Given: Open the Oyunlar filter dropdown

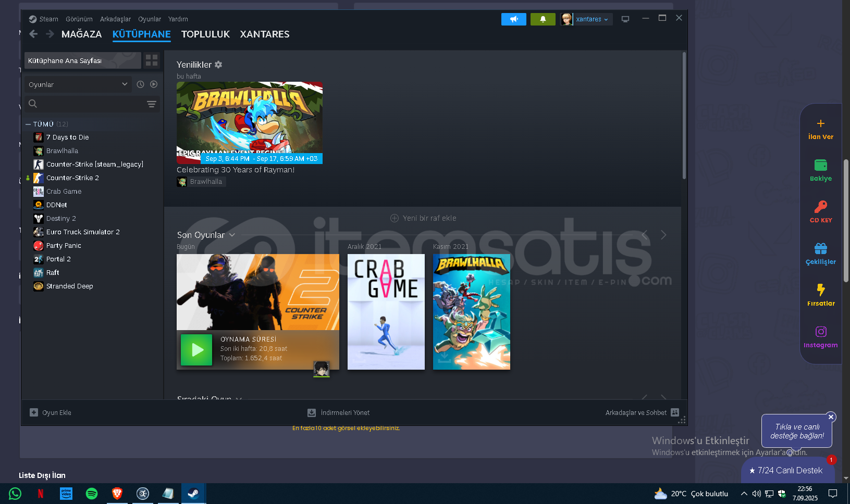Looking at the screenshot, I should 78,84.
